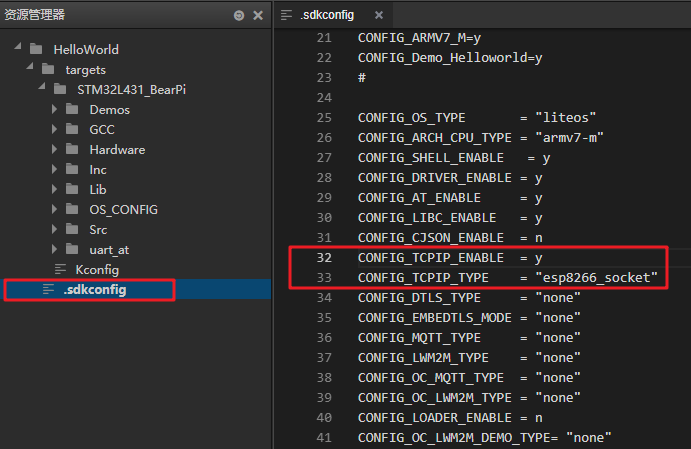
Task: Click the Kconfig file icon
Action: click(x=60, y=269)
